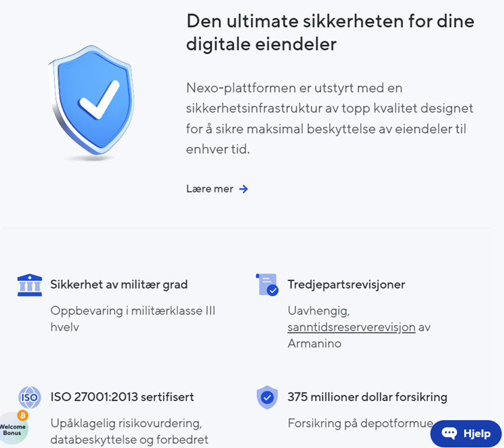Click the Nexo-plattformen description paragraph

click(329, 119)
